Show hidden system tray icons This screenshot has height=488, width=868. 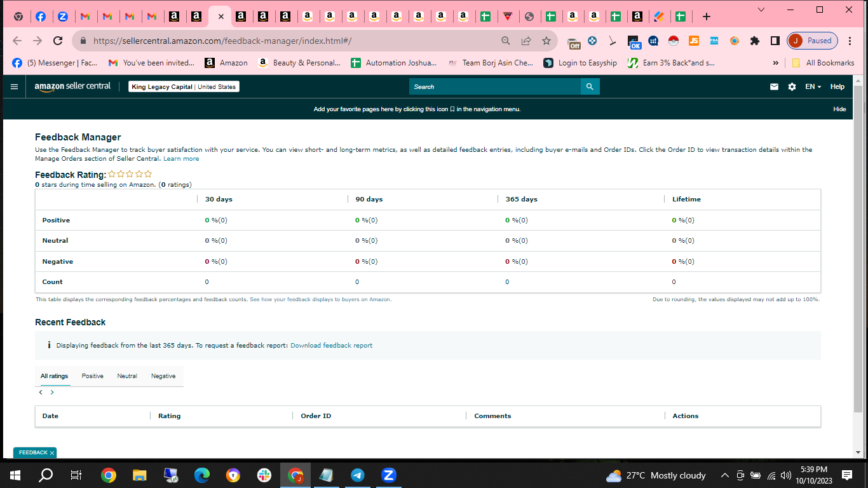[x=725, y=475]
